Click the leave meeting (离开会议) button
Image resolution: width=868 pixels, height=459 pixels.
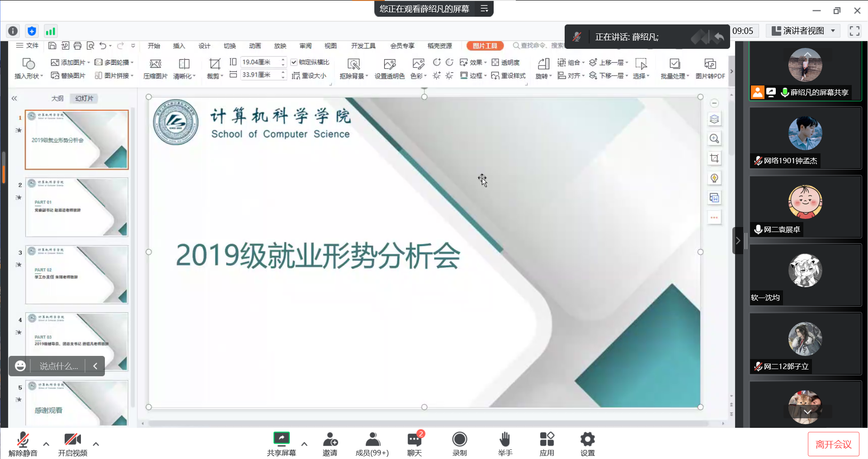pyautogui.click(x=833, y=444)
